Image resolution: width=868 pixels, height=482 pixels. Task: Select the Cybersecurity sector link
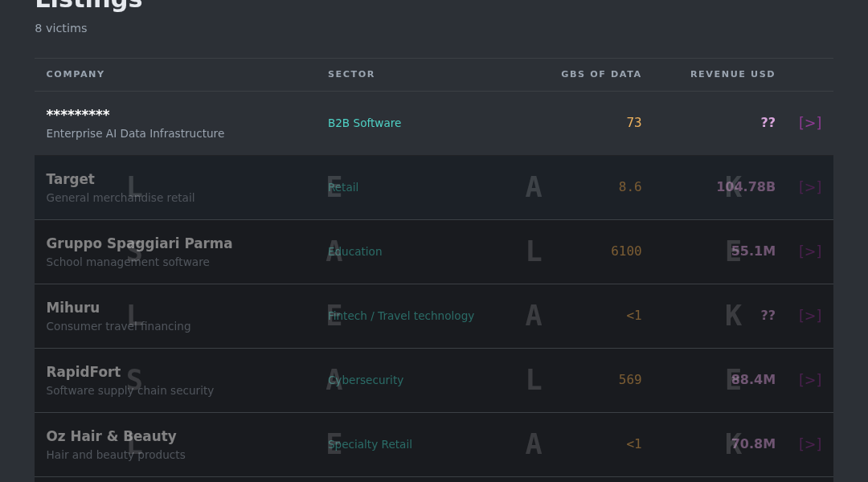(x=366, y=380)
